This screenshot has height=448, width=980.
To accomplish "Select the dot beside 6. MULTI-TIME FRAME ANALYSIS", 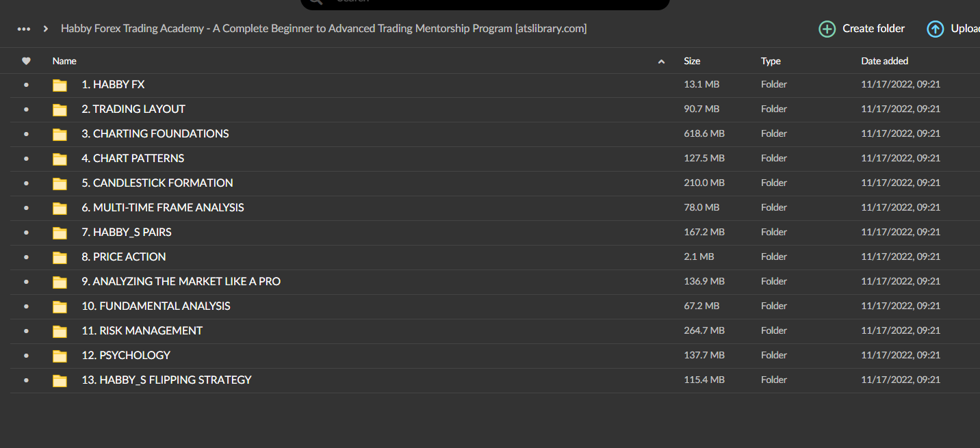I will tap(26, 207).
